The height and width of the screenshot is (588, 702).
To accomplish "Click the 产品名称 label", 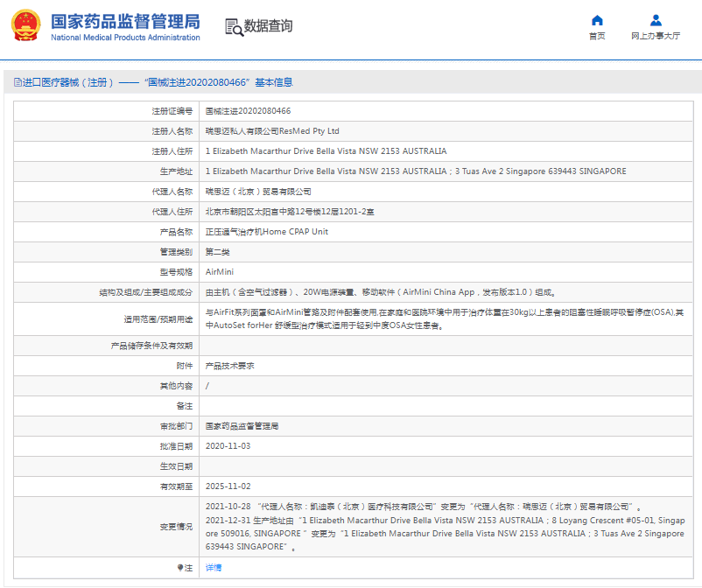I will tap(176, 232).
